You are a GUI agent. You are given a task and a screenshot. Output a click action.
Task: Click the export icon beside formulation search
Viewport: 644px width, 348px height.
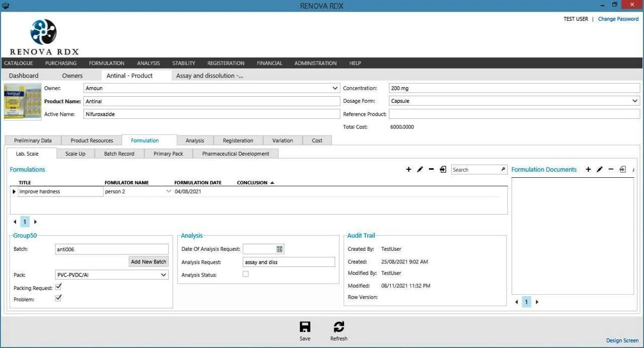pyautogui.click(x=443, y=170)
